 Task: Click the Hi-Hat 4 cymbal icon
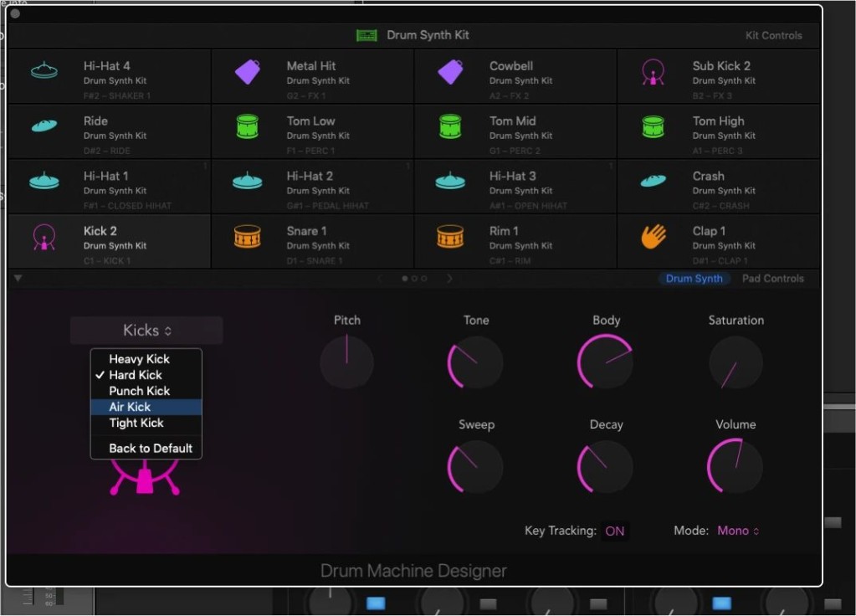(x=44, y=71)
